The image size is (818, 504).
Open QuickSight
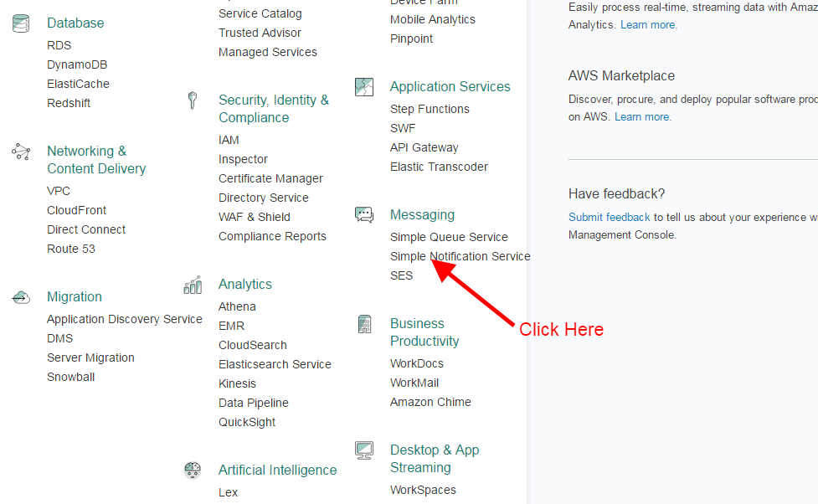click(247, 423)
